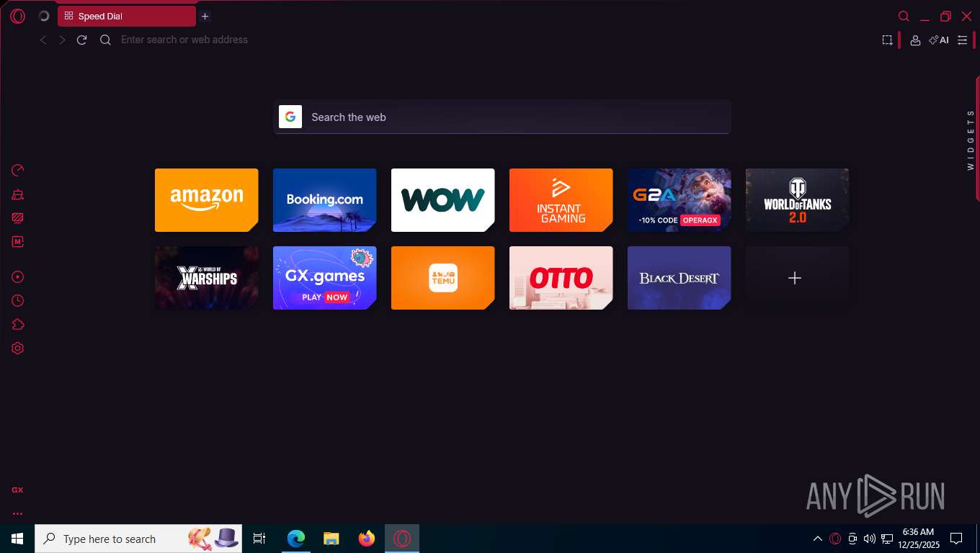Open the network status tray icon
This screenshot has height=553, width=980.
click(887, 539)
